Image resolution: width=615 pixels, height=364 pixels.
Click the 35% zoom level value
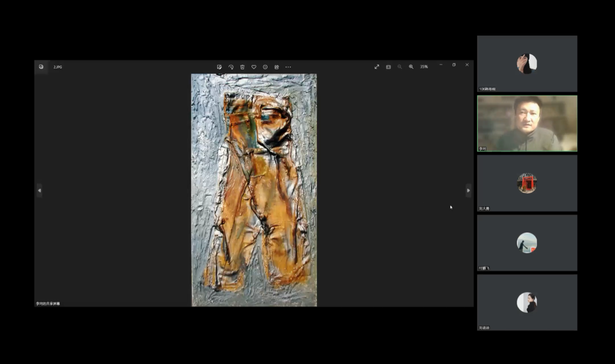tap(424, 67)
